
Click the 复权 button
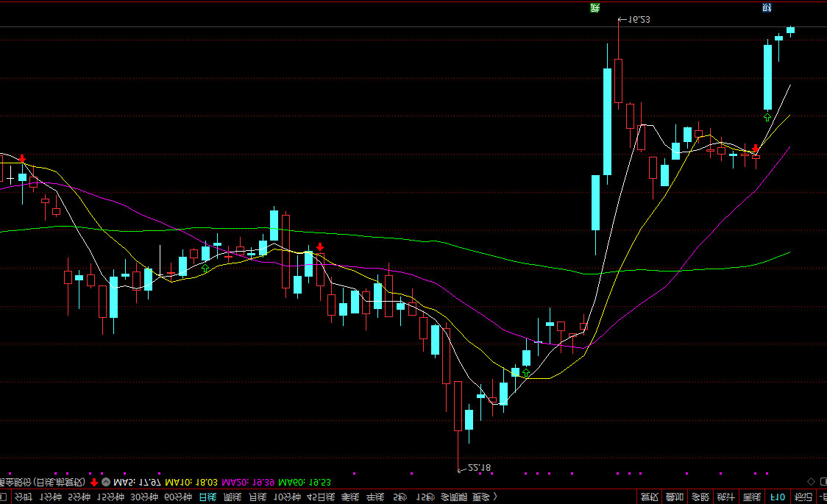649,497
